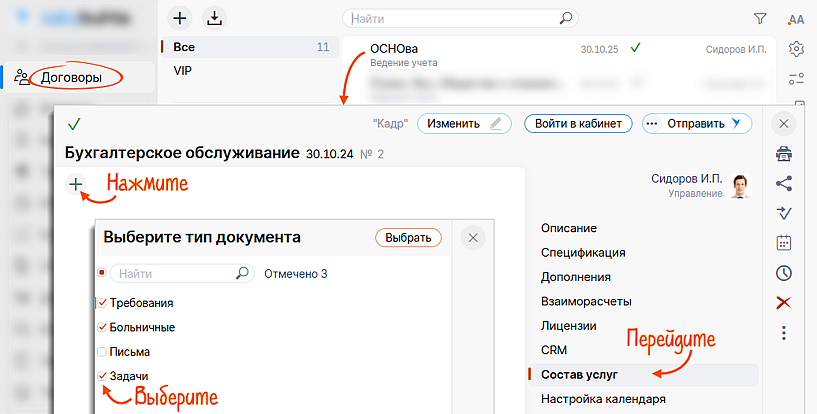Go to Состав услуг section

[x=579, y=374]
